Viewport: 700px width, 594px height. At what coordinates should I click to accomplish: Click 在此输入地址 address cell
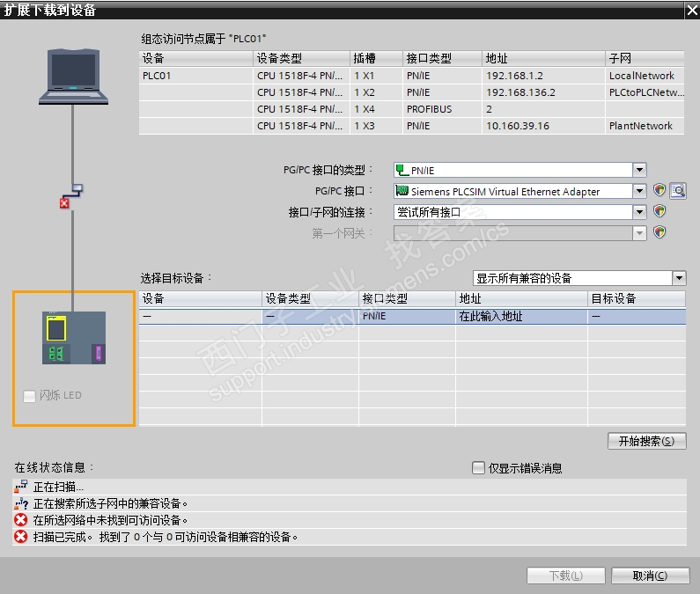pos(521,317)
